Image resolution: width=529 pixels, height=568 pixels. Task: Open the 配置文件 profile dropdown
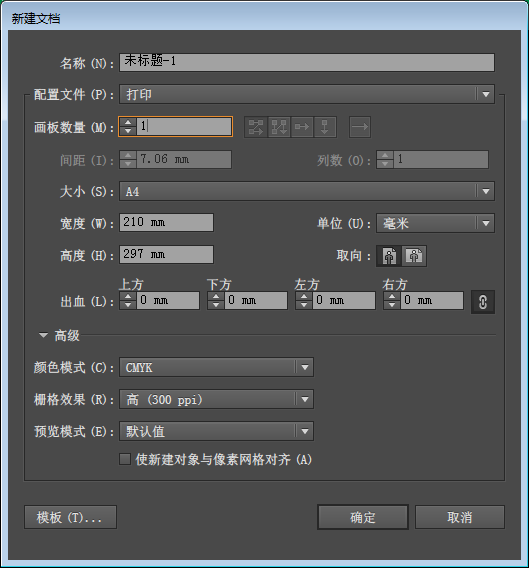pyautogui.click(x=307, y=94)
